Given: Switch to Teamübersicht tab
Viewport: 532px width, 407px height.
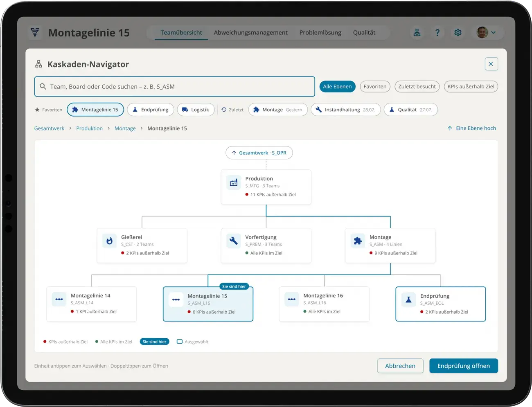Looking at the screenshot, I should coord(181,33).
